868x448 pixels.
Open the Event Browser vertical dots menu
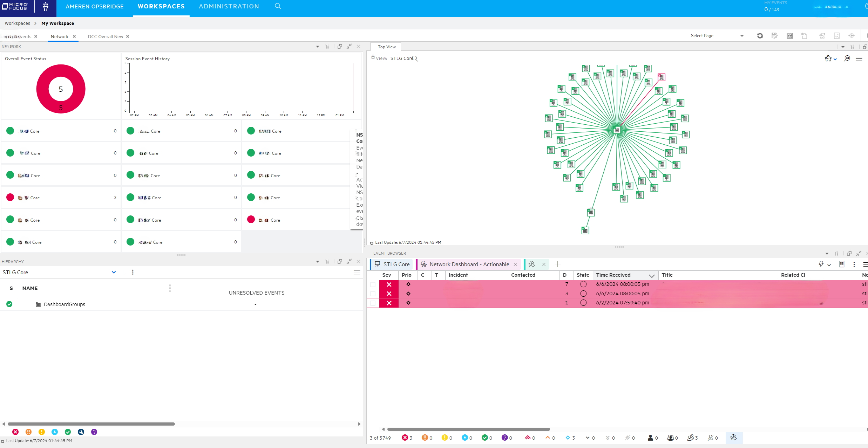coord(854,264)
